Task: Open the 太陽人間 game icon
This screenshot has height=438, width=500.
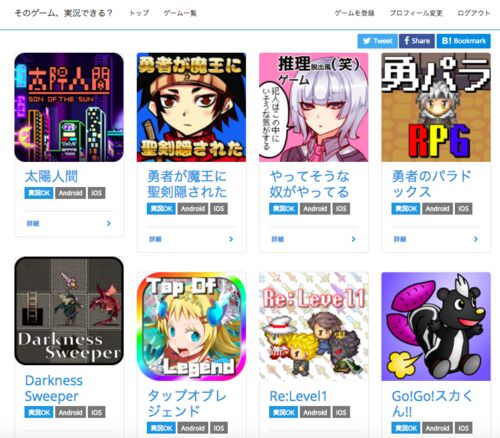Action: coord(69,107)
